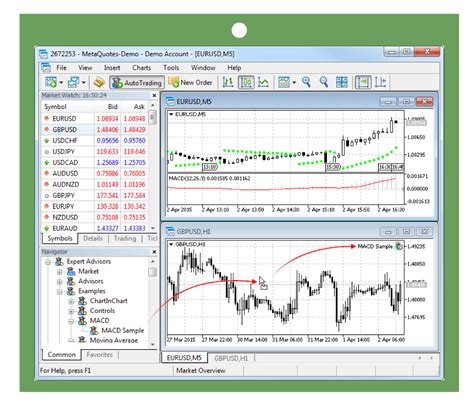Collapse the MACD node in Navigator
This screenshot has height=408, width=474.
[x=71, y=321]
